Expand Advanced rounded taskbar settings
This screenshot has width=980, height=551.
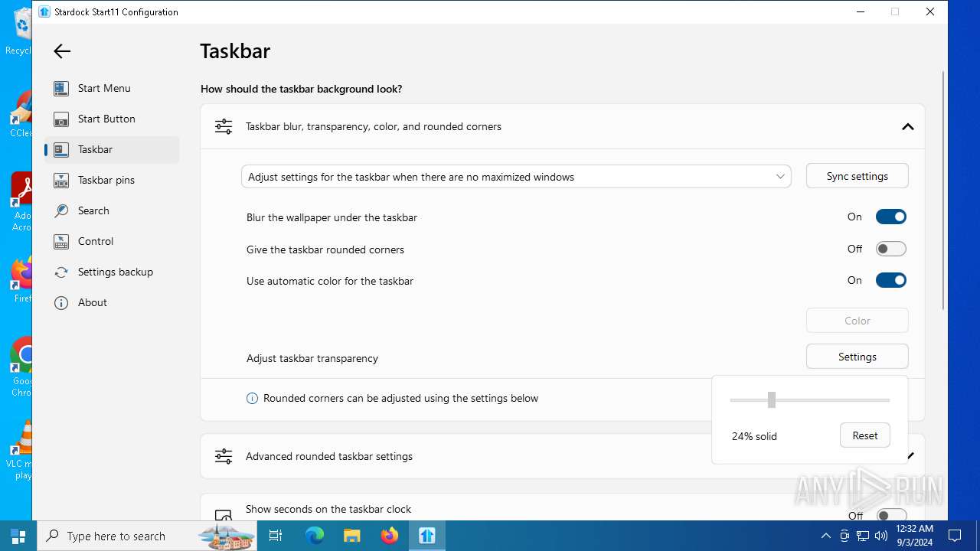point(910,456)
